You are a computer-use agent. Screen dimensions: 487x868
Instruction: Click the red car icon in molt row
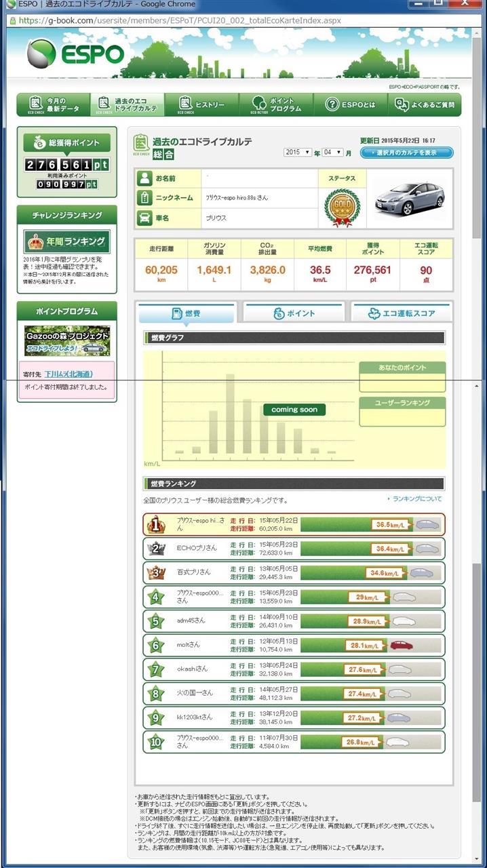point(402,645)
